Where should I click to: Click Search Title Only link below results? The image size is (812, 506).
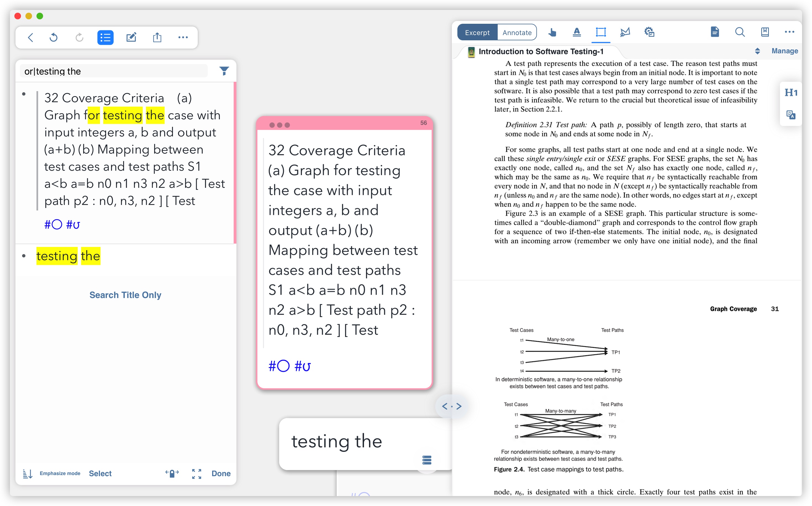pos(126,294)
